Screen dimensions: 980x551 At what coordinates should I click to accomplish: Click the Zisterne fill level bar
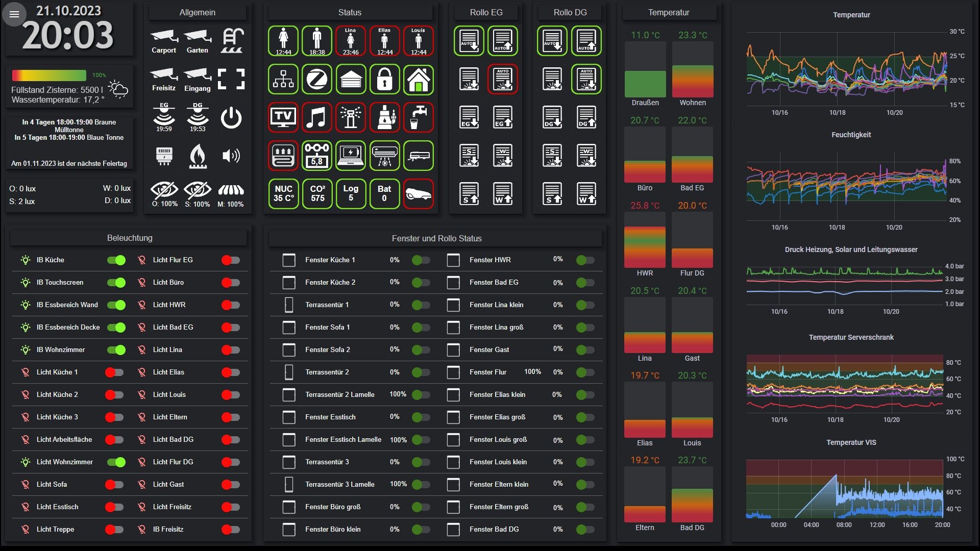click(x=49, y=76)
